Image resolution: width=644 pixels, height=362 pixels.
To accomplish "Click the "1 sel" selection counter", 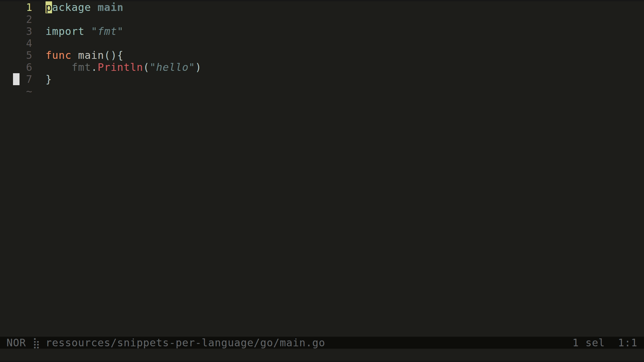I will point(588,343).
